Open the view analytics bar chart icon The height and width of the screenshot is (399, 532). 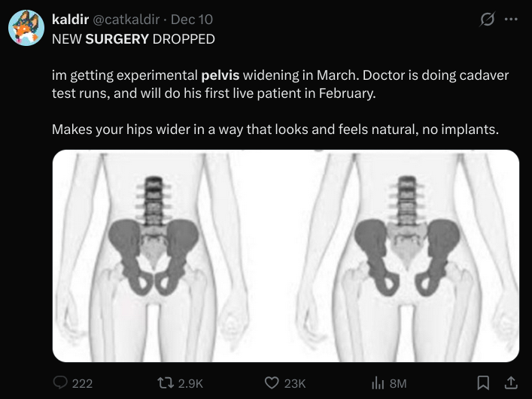[378, 383]
